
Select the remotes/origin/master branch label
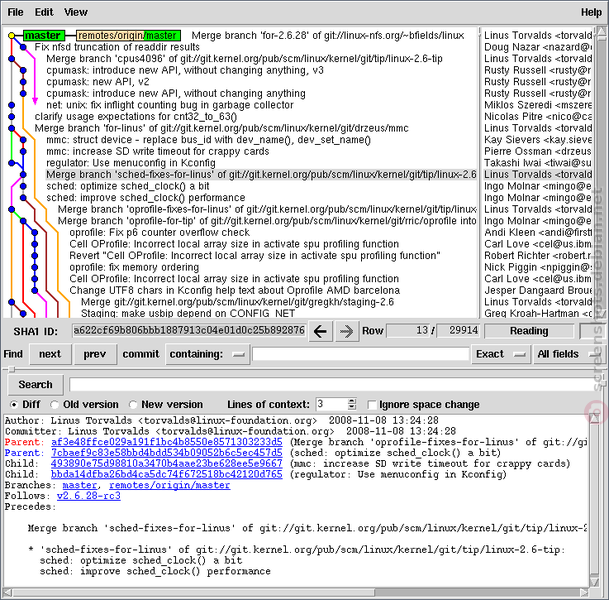coord(128,35)
